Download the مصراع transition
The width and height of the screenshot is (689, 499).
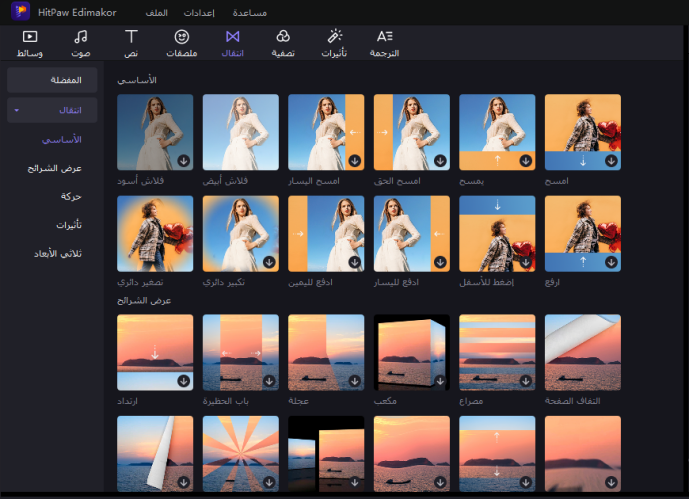526,381
